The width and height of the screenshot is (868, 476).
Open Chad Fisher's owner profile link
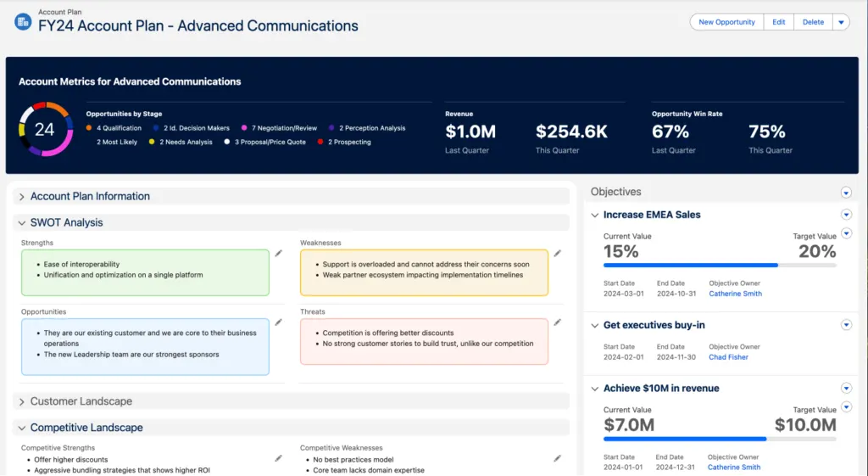coord(728,357)
